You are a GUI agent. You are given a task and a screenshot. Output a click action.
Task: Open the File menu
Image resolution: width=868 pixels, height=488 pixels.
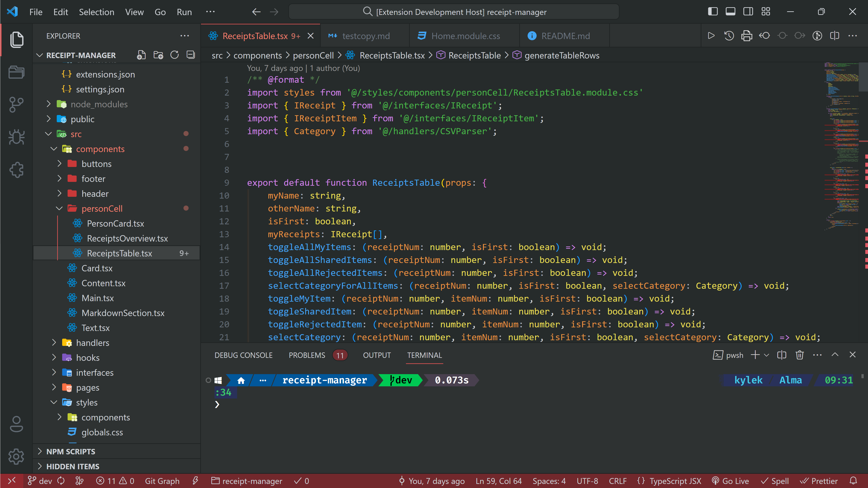point(36,12)
